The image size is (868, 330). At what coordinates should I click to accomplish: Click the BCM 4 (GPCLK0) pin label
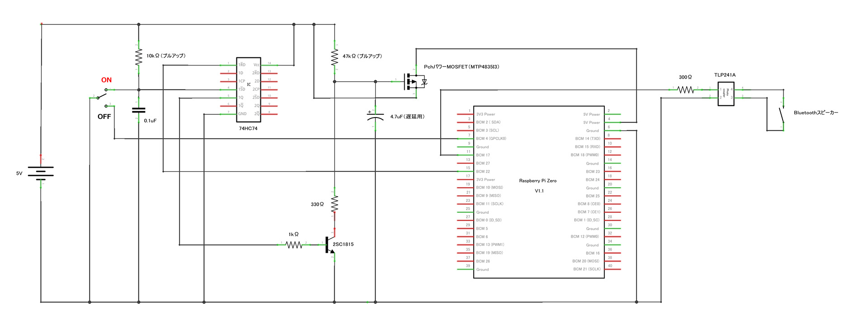click(x=491, y=138)
